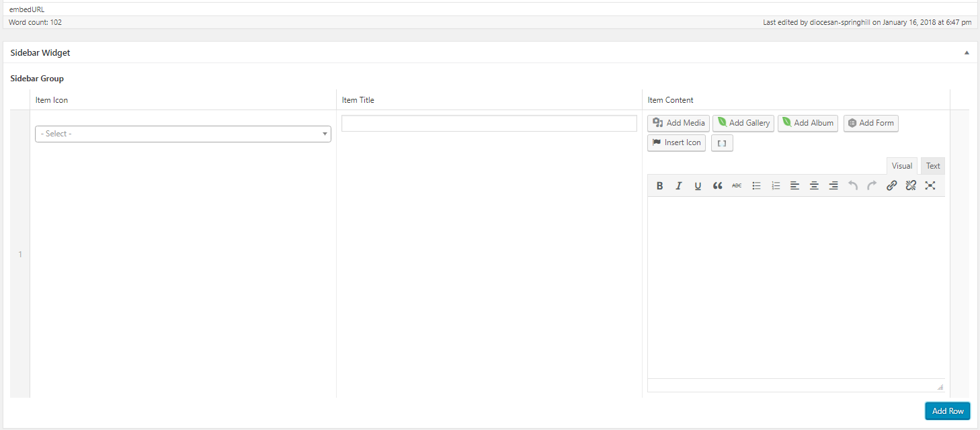The height and width of the screenshot is (430, 980).
Task: Click the Add Row button
Action: [x=947, y=411]
